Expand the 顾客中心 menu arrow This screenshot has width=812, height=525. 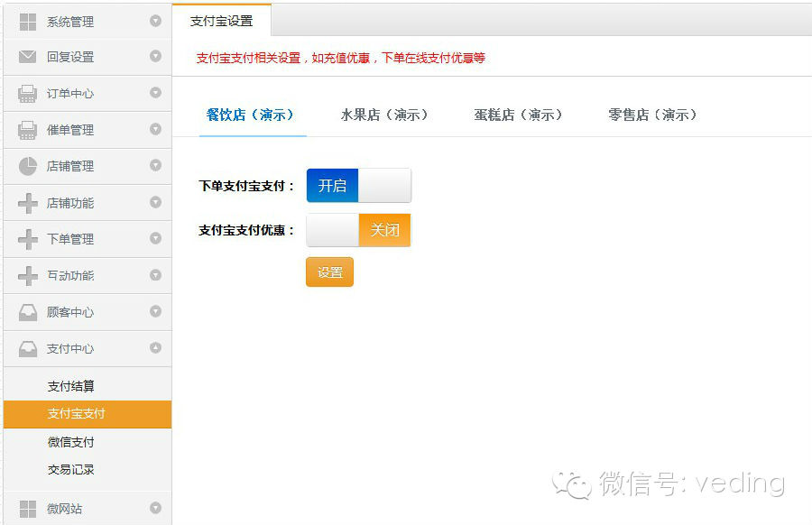click(x=155, y=311)
